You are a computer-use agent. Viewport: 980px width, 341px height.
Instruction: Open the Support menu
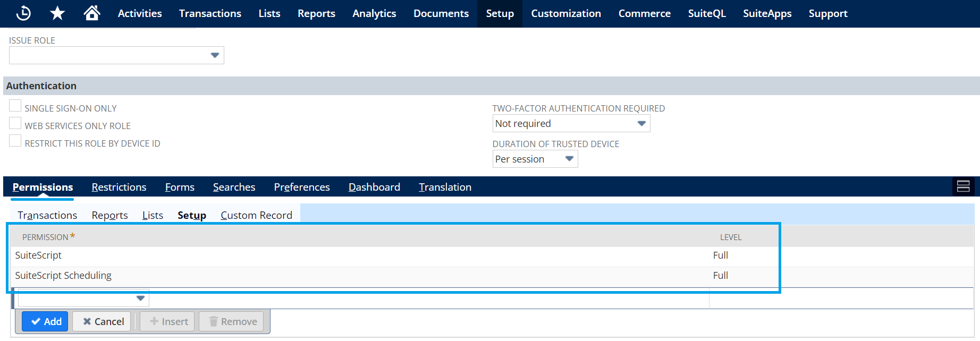(828, 13)
